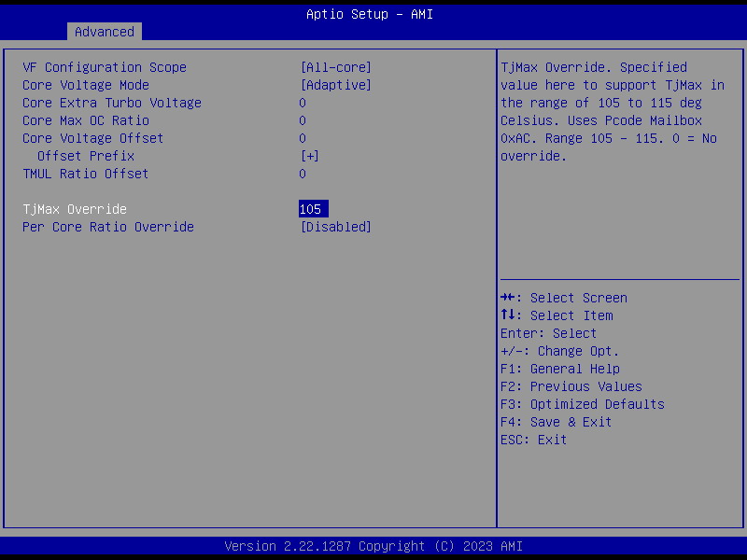Click the +/-: Change Opt. hint
The image size is (747, 560).
[559, 351]
